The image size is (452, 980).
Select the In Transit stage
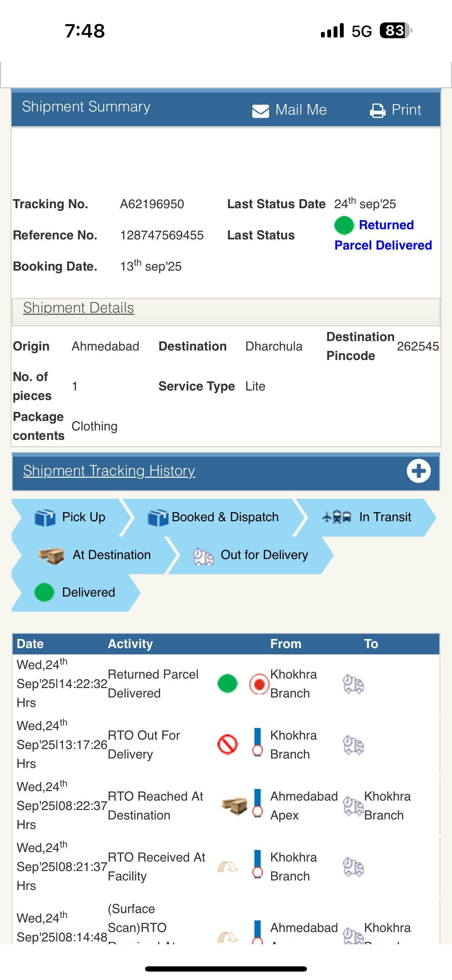pos(367,517)
